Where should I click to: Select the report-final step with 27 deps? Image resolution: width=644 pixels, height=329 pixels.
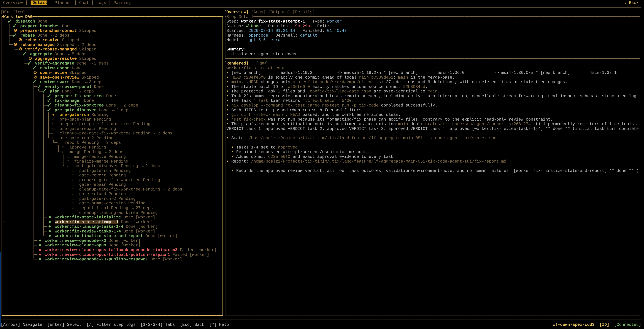point(104,208)
